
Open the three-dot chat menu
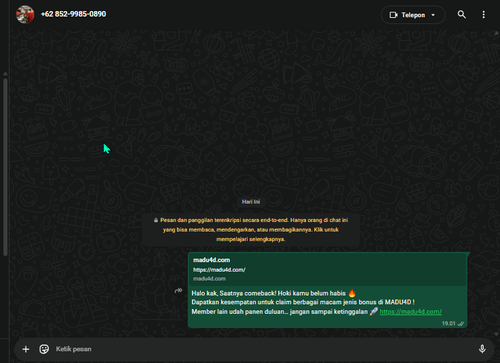click(x=484, y=15)
